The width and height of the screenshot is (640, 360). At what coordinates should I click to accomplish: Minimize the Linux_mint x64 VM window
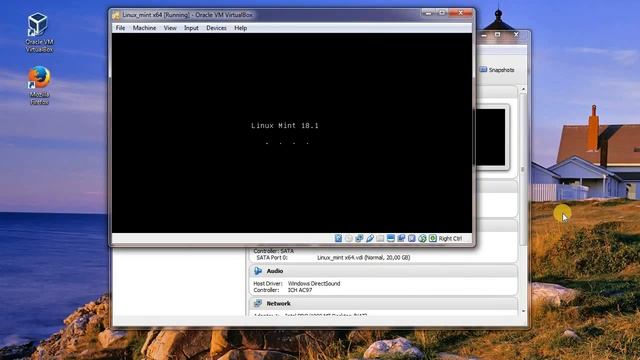[428, 13]
